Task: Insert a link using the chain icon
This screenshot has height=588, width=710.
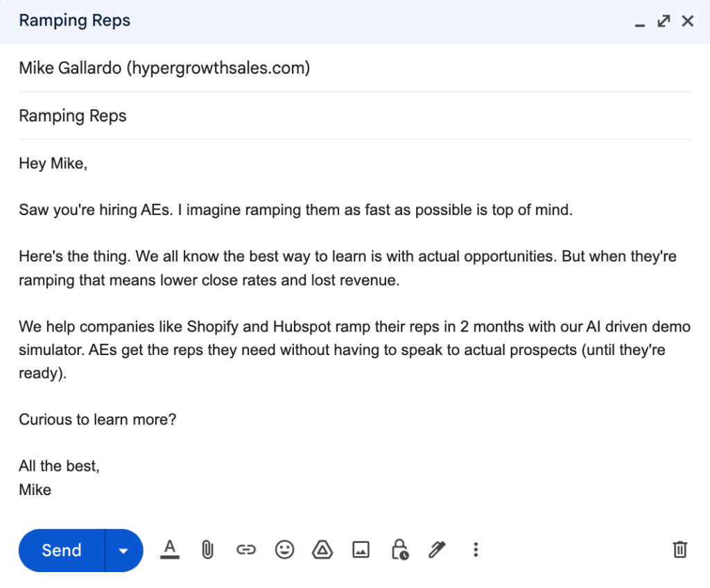Action: point(246,550)
